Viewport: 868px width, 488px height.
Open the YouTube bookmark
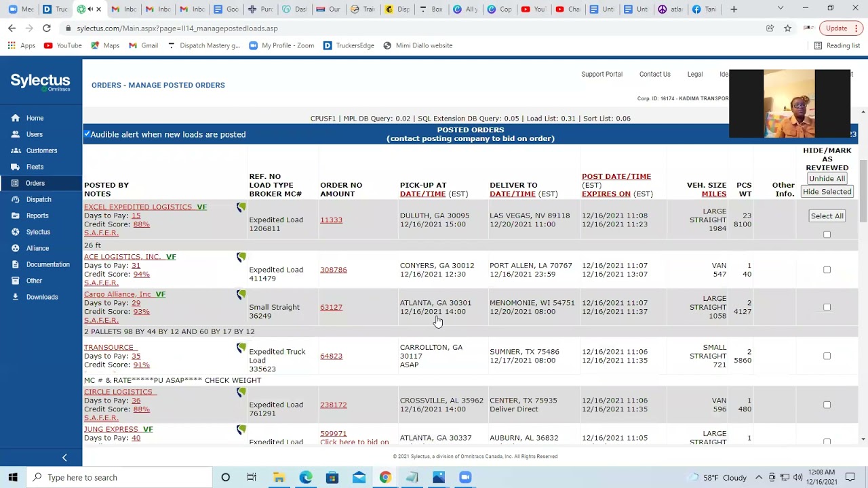pyautogui.click(x=62, y=45)
